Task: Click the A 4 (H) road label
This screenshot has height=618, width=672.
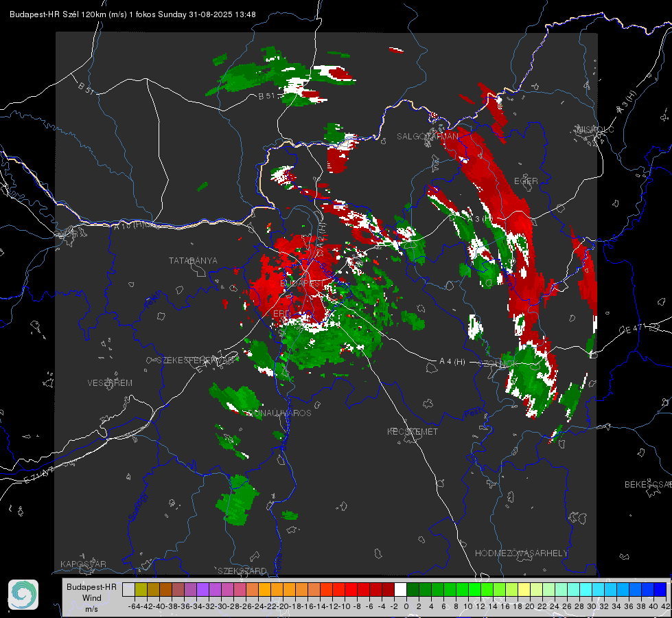Action: [x=452, y=362]
